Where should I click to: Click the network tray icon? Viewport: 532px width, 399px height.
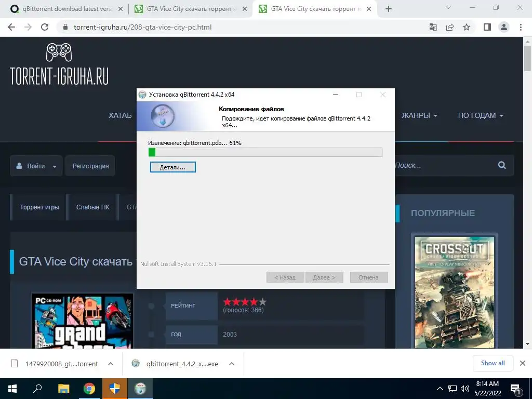coord(453,389)
